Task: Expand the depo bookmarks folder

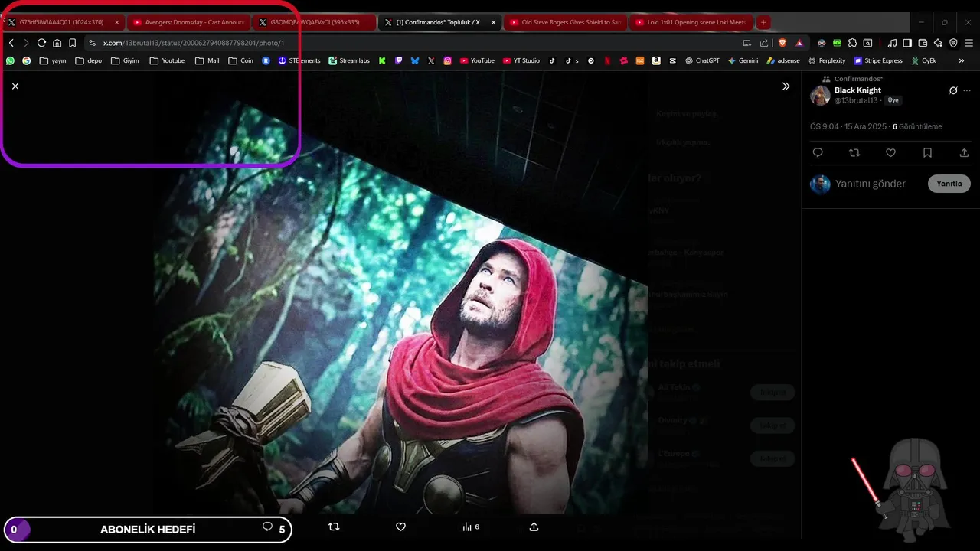Action: click(x=89, y=60)
